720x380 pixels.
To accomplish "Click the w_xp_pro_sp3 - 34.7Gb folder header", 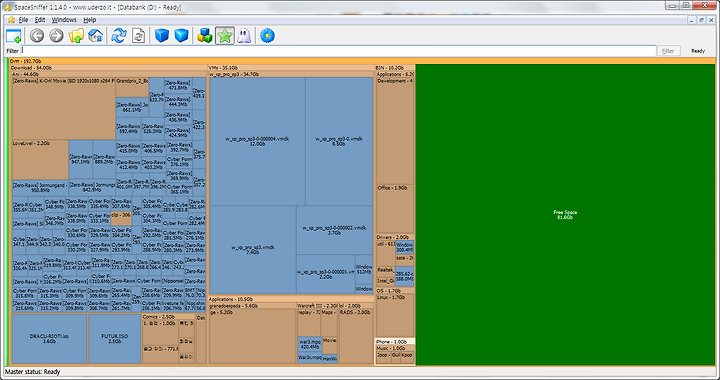I will 291,74.
